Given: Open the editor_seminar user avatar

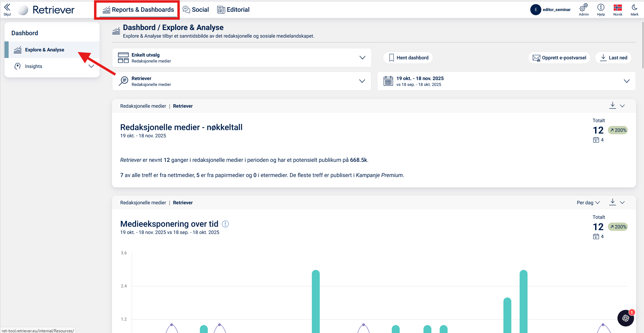Looking at the screenshot, I should tap(535, 10).
